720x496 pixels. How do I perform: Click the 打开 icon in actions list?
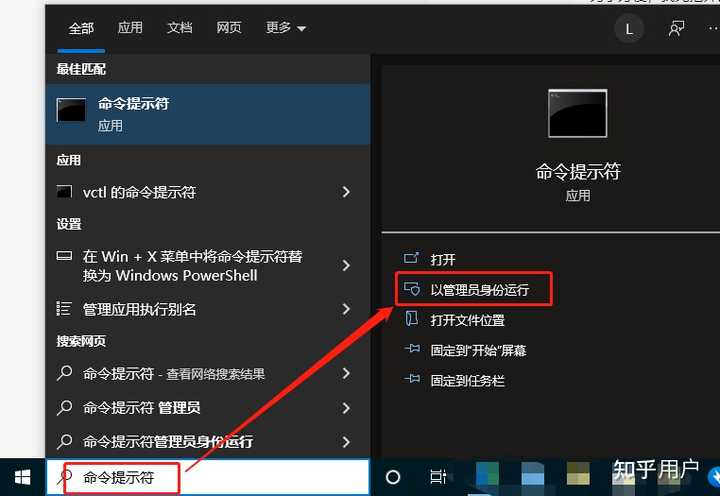[x=411, y=258]
